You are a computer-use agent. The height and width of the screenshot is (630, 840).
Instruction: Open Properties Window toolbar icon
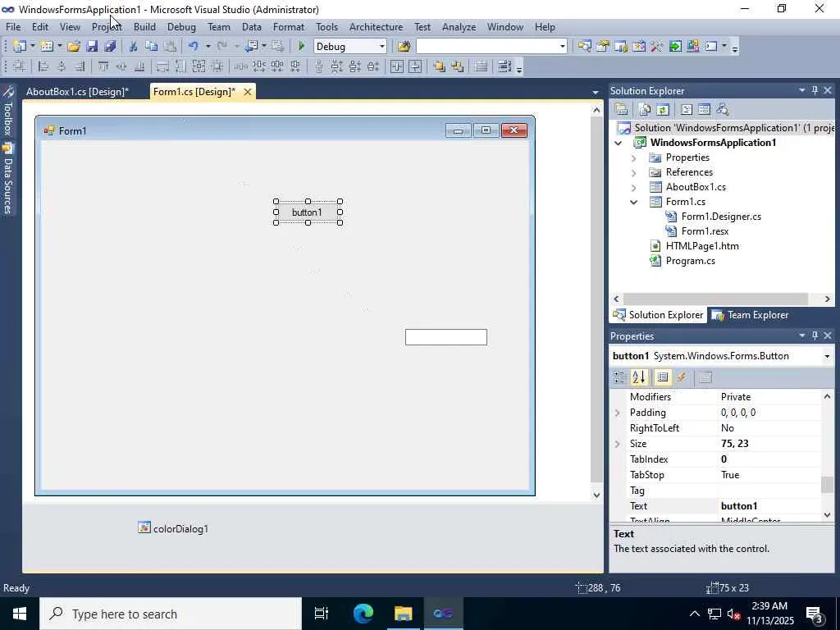tap(603, 47)
